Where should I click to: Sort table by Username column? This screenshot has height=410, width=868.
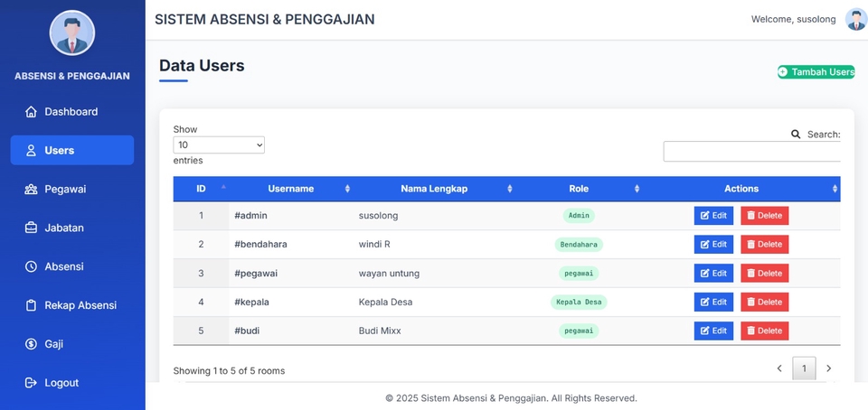point(290,189)
